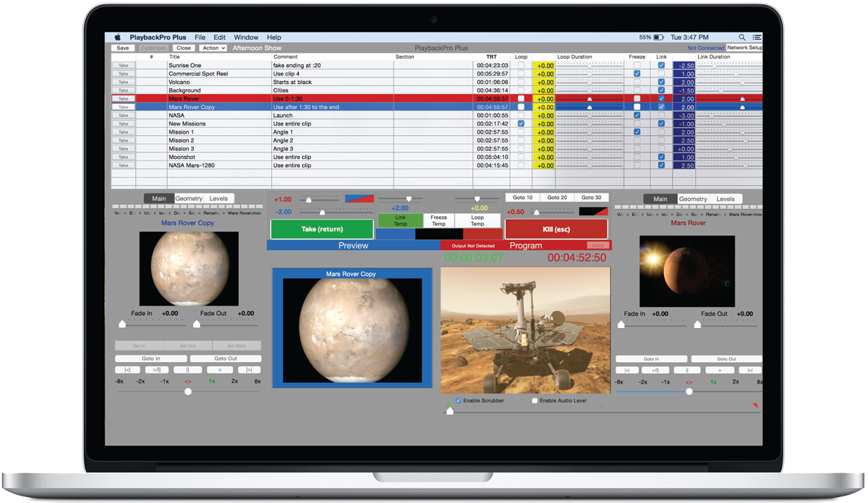868x503 pixels.
Task: Enable Loop for the Sunrise One row
Action: pyautogui.click(x=521, y=65)
